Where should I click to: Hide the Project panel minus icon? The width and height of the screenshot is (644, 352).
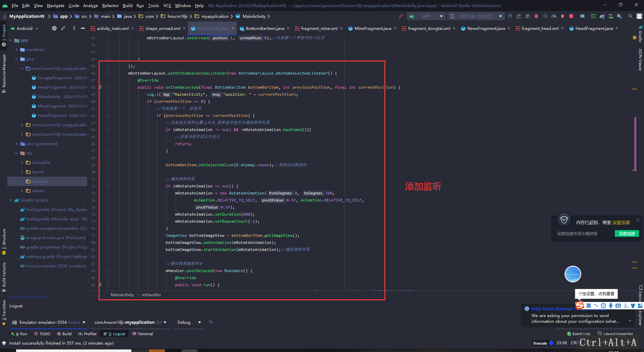[x=83, y=28]
